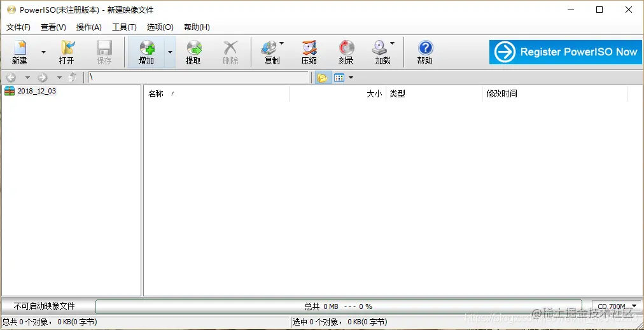Open the Back history dropdown arrow

pyautogui.click(x=27, y=77)
